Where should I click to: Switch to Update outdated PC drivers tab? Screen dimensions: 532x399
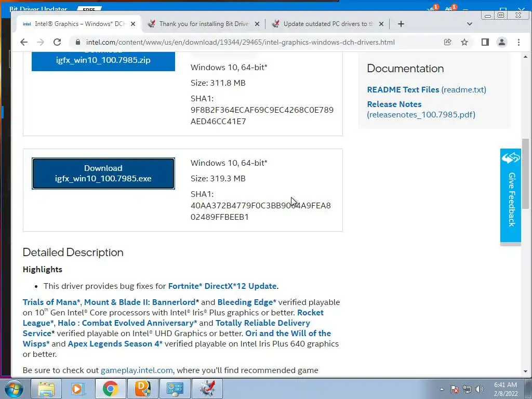(x=328, y=24)
